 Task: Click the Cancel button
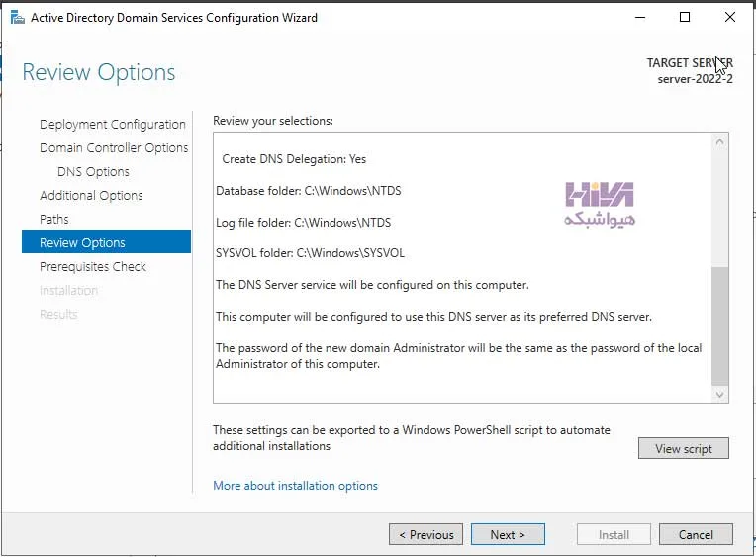tap(696, 535)
